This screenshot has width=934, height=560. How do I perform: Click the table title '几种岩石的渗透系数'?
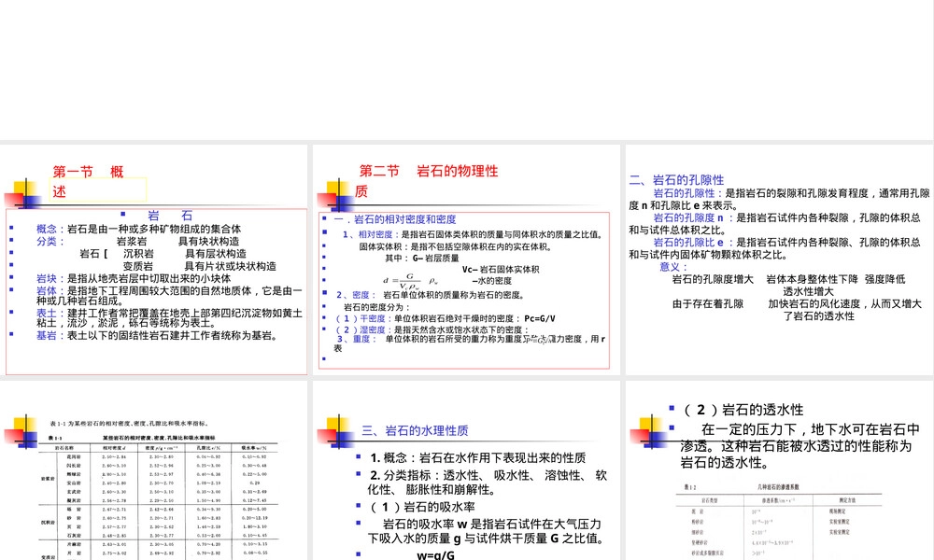(x=778, y=487)
